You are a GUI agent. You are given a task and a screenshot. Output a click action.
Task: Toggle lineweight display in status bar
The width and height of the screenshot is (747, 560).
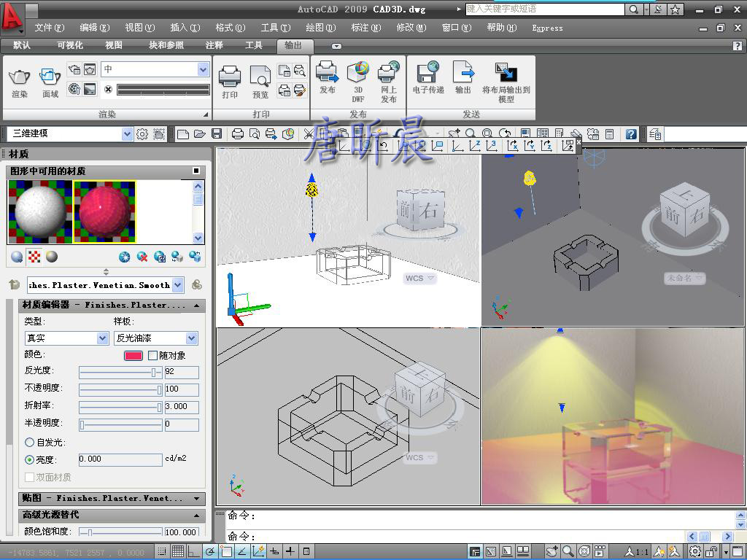tap(290, 551)
